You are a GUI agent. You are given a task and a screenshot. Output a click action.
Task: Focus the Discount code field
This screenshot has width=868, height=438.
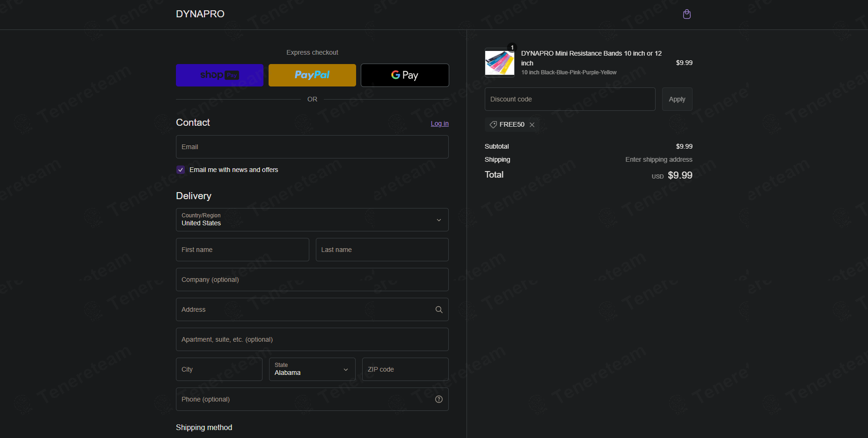click(x=570, y=99)
